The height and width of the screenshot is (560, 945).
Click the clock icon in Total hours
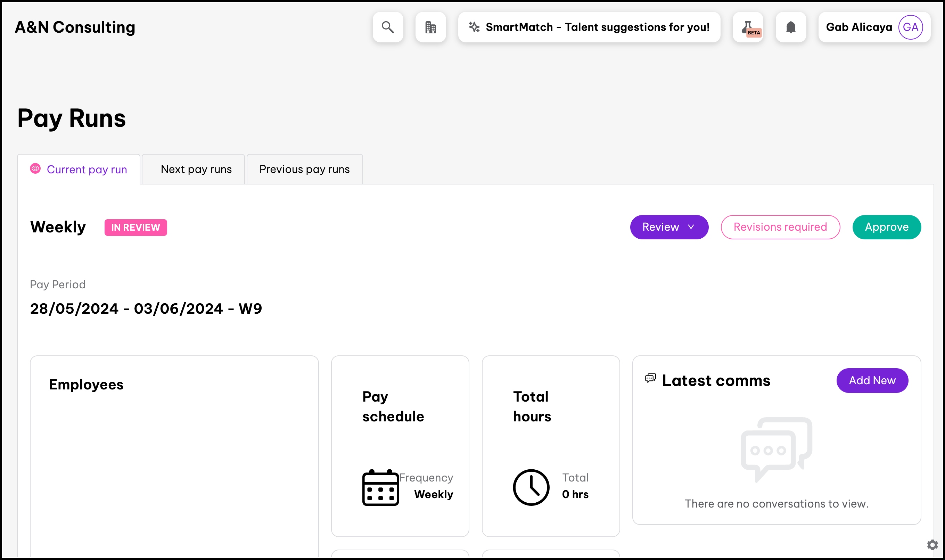pyautogui.click(x=531, y=487)
